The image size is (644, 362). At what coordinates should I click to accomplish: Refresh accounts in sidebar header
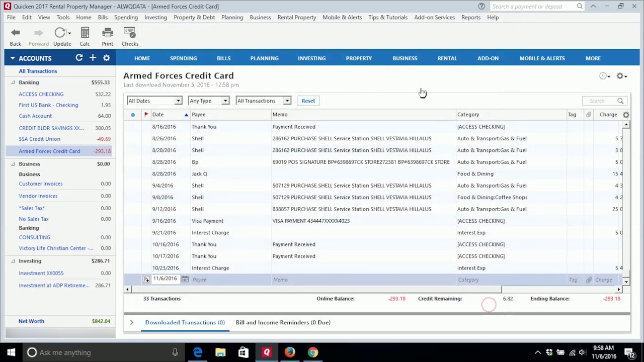(79, 58)
